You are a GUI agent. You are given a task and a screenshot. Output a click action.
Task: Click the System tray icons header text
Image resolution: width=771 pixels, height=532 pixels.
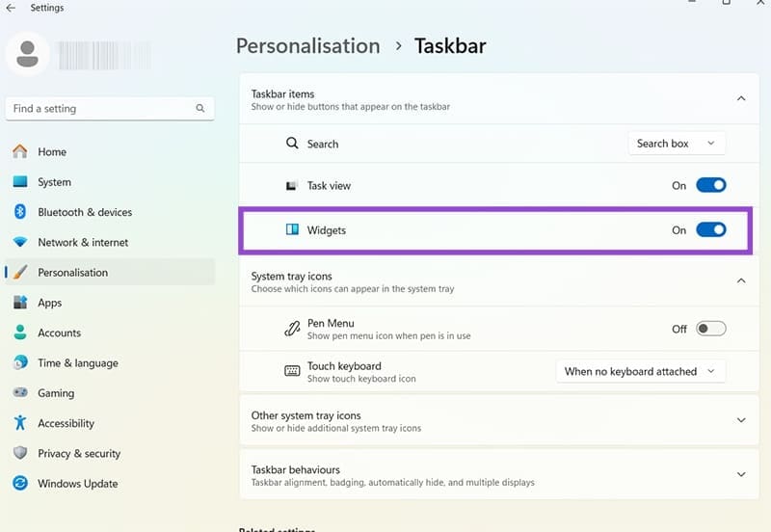coord(292,276)
